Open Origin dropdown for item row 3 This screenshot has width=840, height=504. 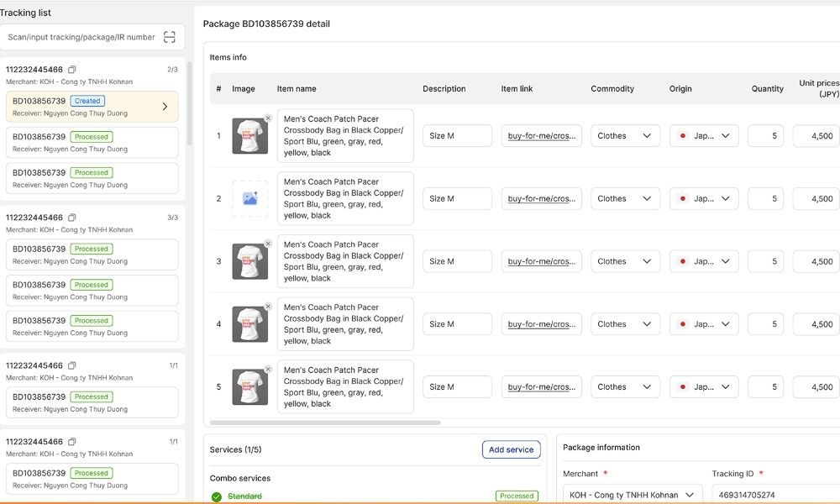click(x=704, y=261)
